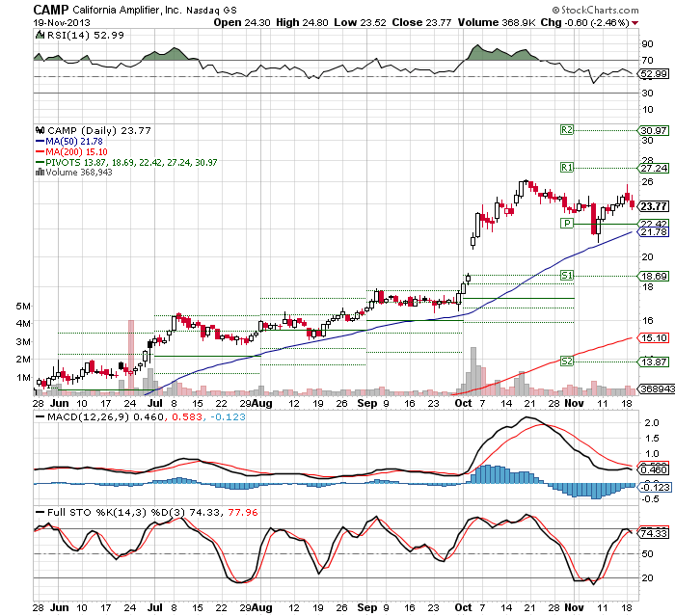Click the MACD -0.123 histogram tag
The image size is (675, 616).
pos(654,487)
